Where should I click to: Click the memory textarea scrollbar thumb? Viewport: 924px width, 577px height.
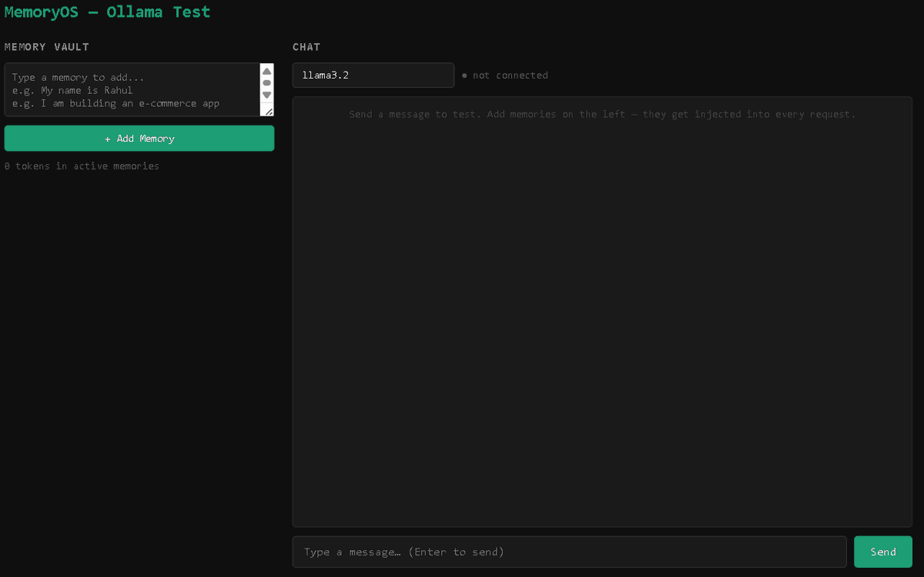point(267,82)
